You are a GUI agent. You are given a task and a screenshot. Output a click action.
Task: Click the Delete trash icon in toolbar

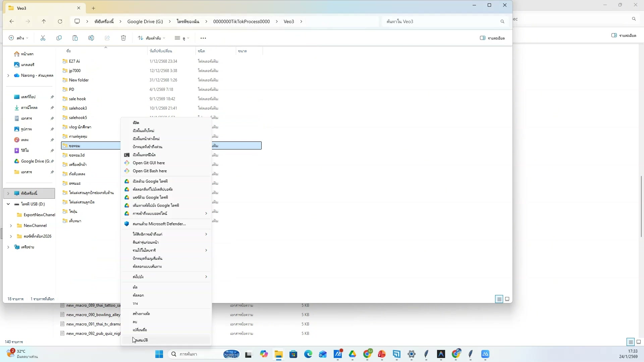tap(123, 38)
